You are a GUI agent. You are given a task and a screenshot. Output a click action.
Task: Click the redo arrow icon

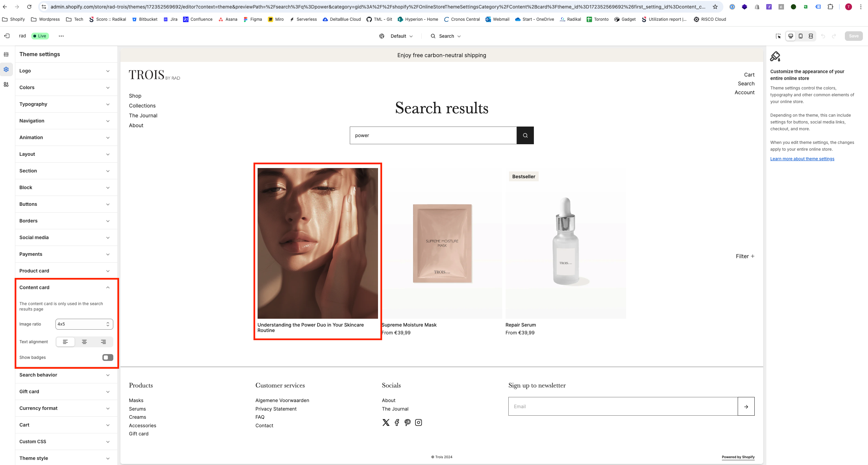click(834, 36)
